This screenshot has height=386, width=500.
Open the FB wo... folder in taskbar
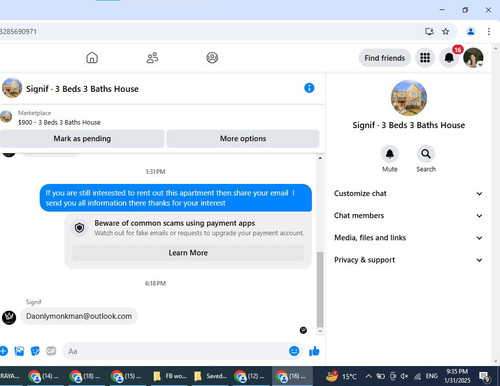[x=169, y=376]
